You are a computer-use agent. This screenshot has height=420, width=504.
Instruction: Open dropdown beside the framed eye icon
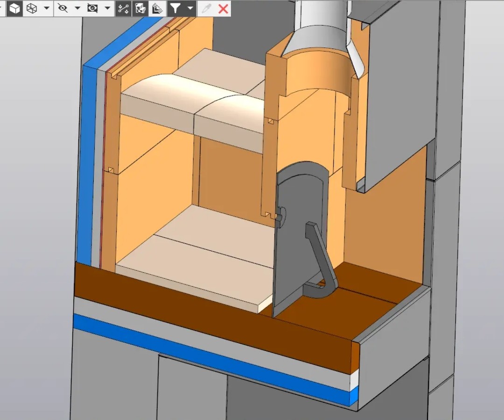108,8
